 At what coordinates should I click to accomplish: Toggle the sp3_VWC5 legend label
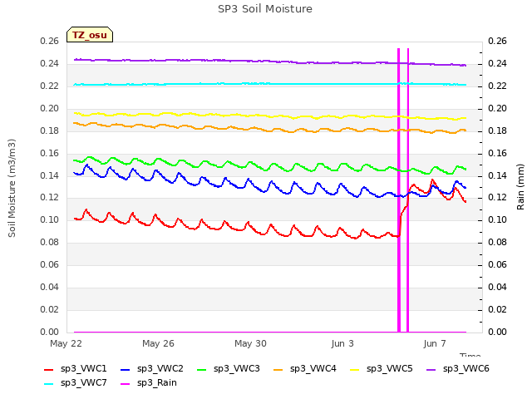tap(390, 369)
